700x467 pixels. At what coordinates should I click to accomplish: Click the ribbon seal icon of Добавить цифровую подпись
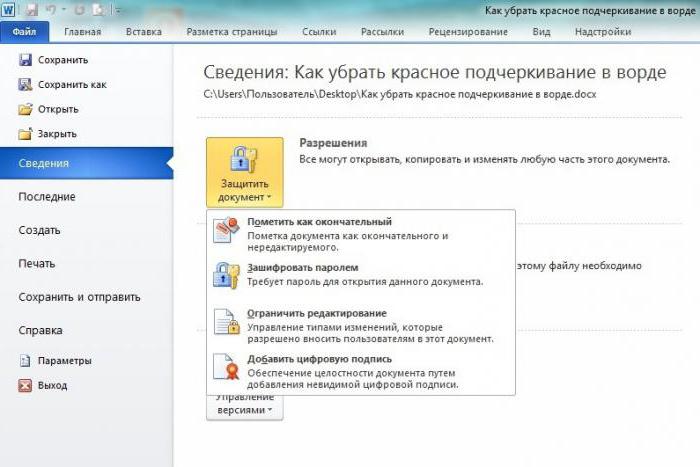click(226, 367)
